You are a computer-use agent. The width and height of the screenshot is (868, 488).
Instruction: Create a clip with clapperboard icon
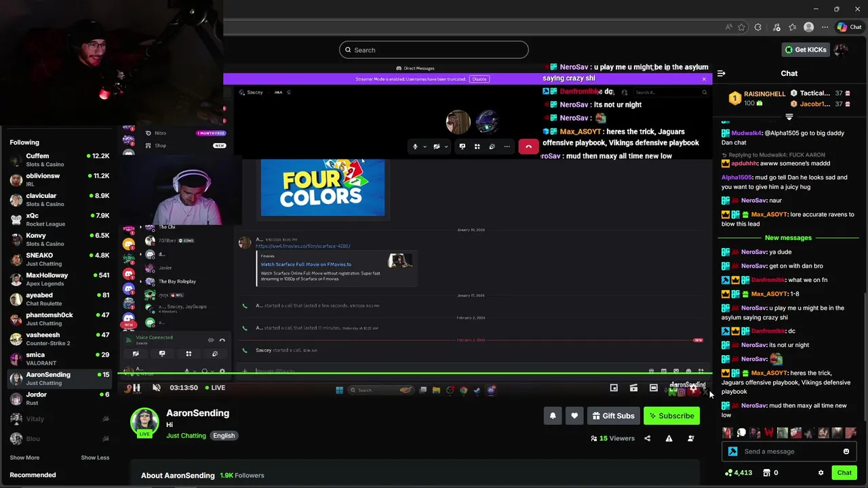click(633, 388)
